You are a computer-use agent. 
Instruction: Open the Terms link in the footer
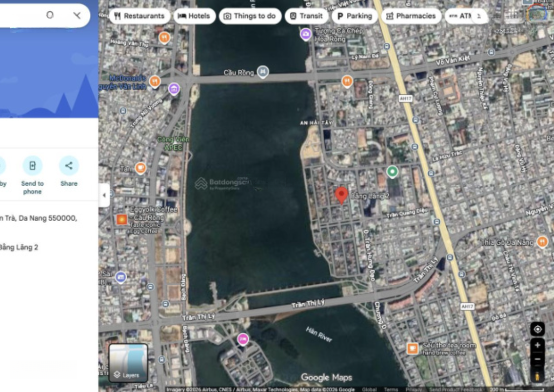click(x=391, y=389)
